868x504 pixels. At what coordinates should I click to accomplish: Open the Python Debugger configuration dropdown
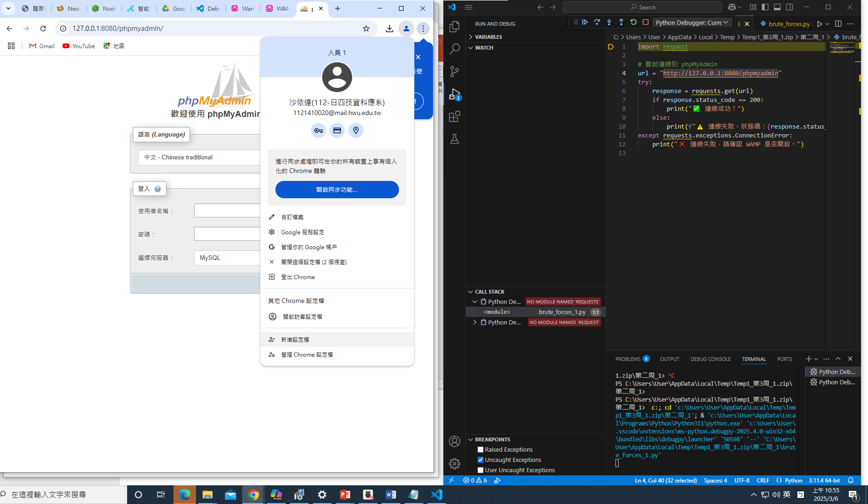pos(691,22)
